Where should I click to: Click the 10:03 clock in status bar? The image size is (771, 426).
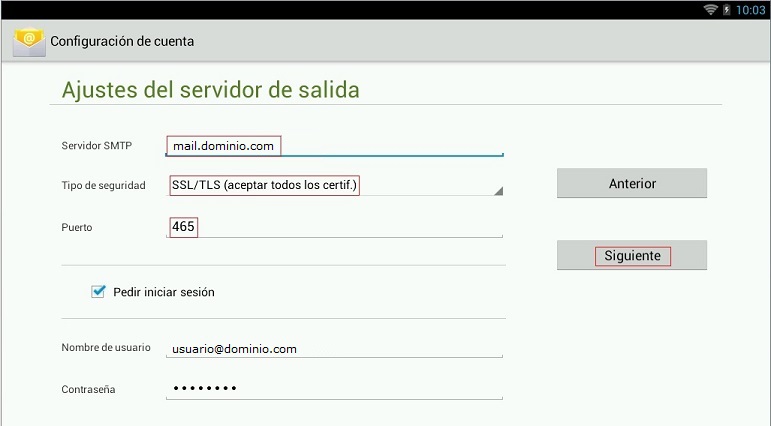click(x=750, y=9)
